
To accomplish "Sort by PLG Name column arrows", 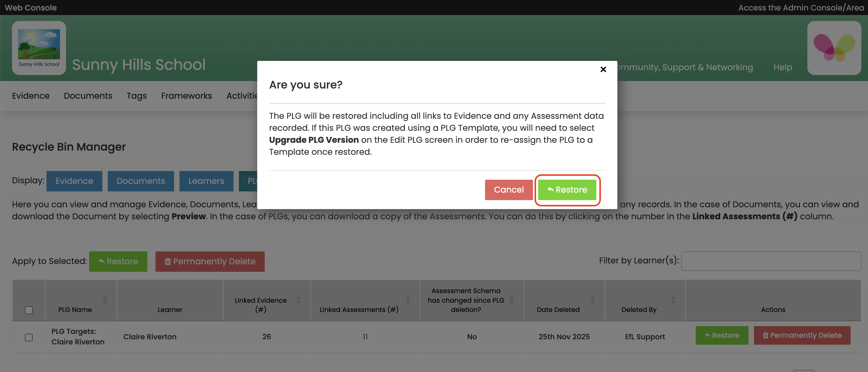I will (105, 300).
